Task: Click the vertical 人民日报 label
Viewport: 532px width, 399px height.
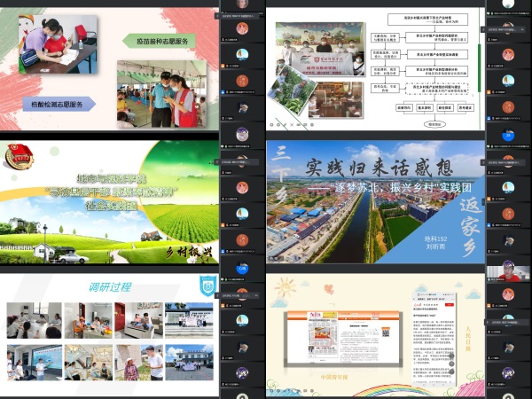Action: pyautogui.click(x=469, y=340)
